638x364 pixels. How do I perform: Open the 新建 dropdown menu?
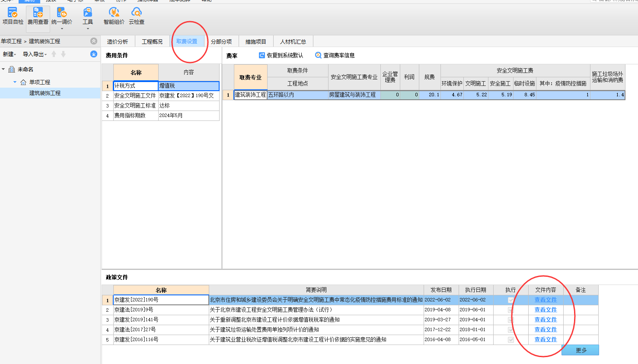tap(10, 54)
